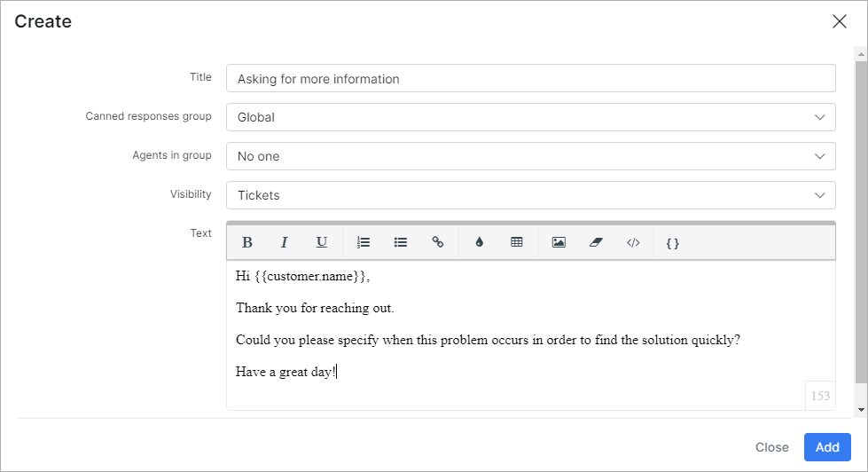Apply italic formatting to text

coord(285,242)
